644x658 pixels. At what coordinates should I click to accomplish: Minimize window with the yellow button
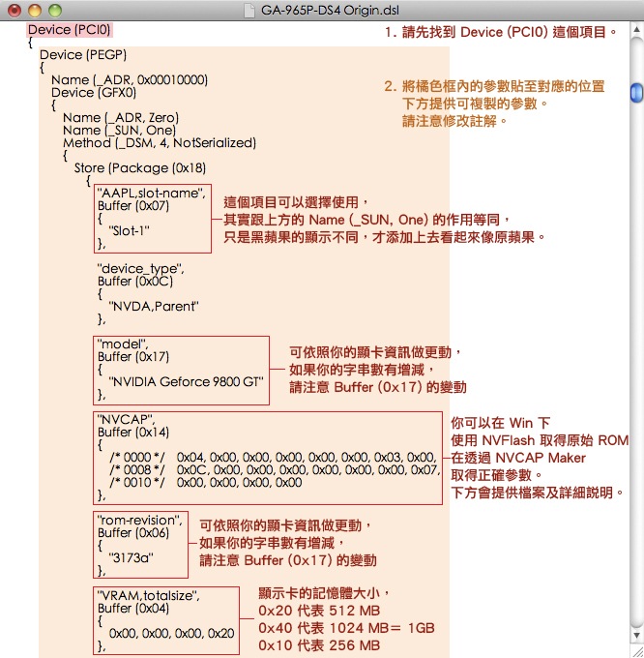[x=35, y=10]
